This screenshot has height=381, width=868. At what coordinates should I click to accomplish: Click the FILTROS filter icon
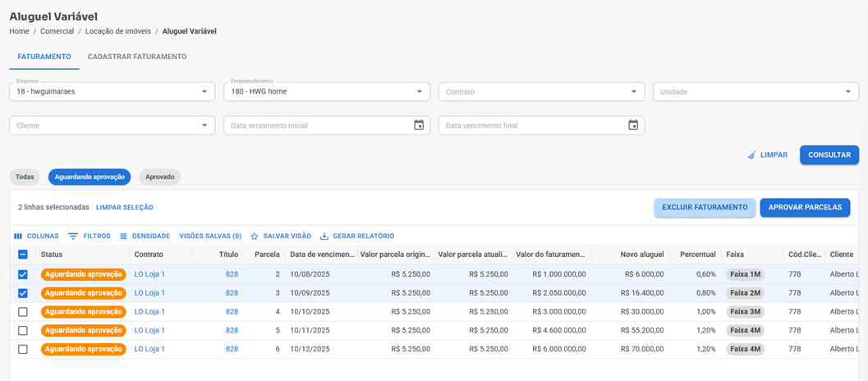(x=73, y=236)
